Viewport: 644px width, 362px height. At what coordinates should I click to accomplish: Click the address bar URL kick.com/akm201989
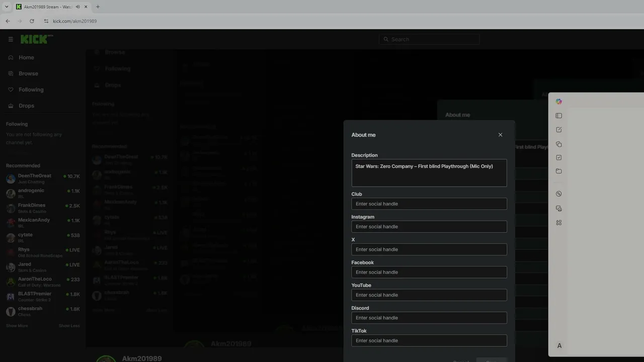(x=75, y=21)
